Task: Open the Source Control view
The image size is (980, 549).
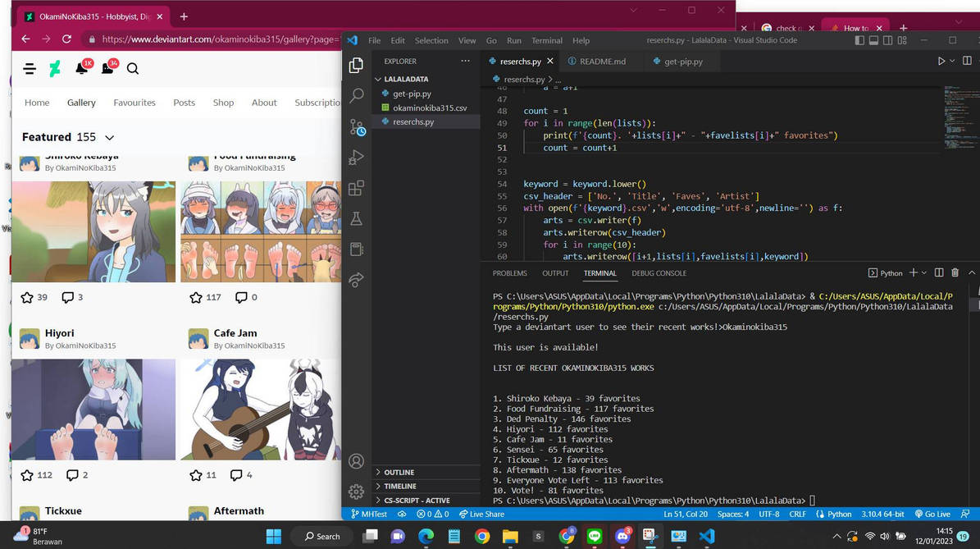Action: (356, 127)
